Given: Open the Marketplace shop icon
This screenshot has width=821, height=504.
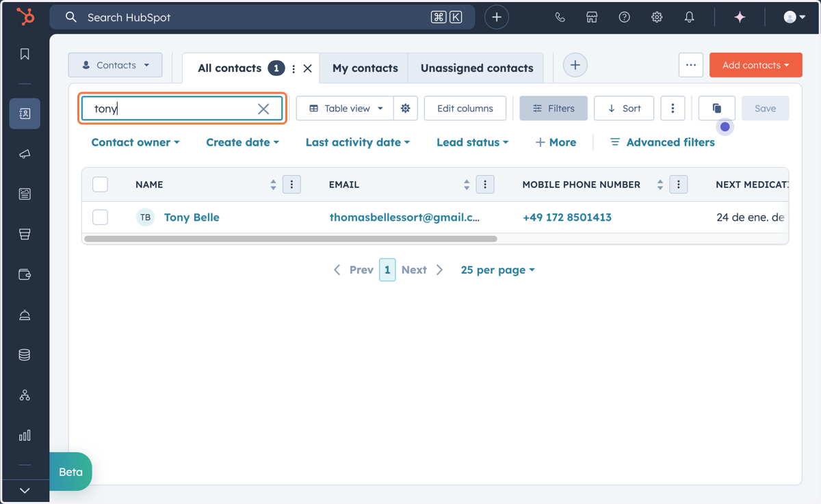Looking at the screenshot, I should [x=592, y=17].
